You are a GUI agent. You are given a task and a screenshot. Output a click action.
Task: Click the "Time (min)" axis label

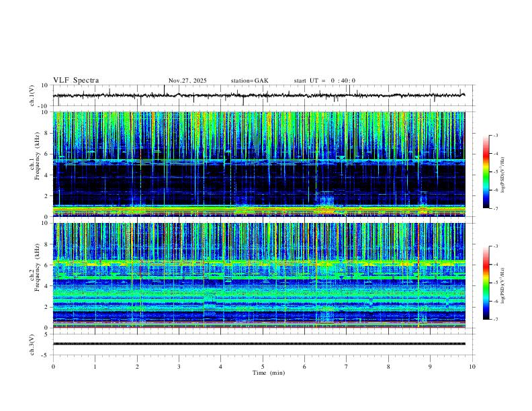[x=269, y=373]
